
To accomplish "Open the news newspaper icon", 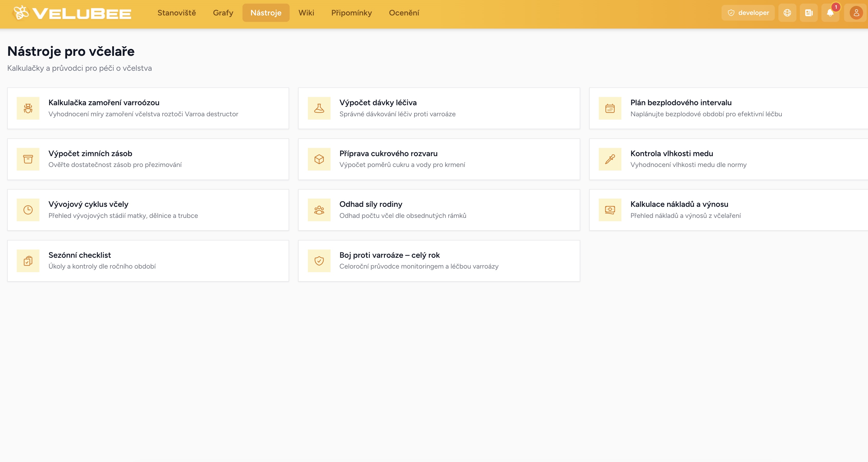I will 809,13.
